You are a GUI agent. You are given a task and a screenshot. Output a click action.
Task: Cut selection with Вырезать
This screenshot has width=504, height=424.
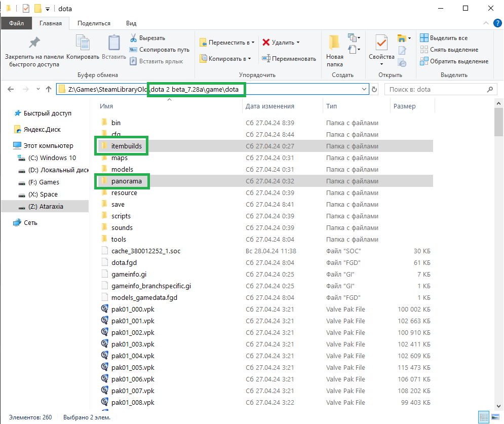coord(147,38)
